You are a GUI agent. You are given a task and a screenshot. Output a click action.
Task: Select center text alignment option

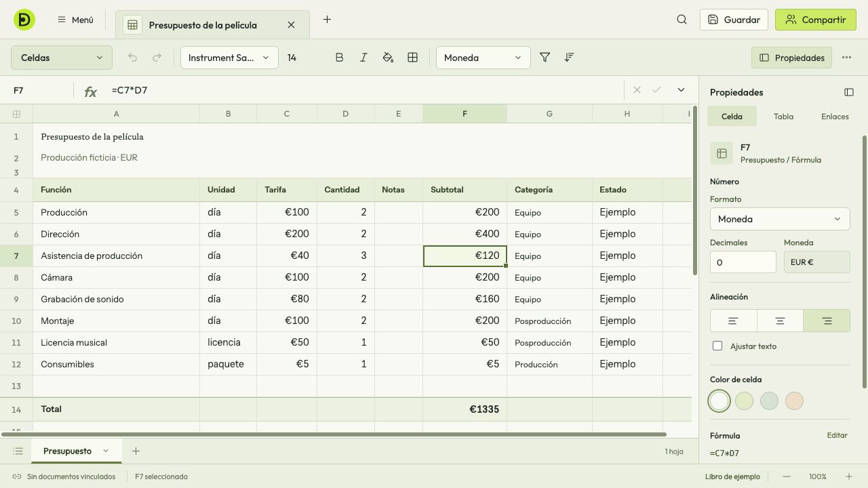(x=780, y=321)
